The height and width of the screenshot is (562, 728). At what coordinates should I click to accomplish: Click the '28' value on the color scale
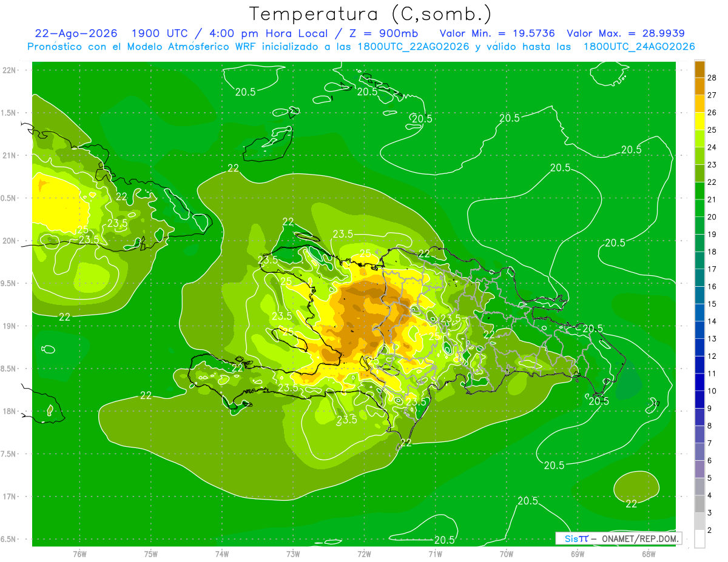(x=712, y=77)
